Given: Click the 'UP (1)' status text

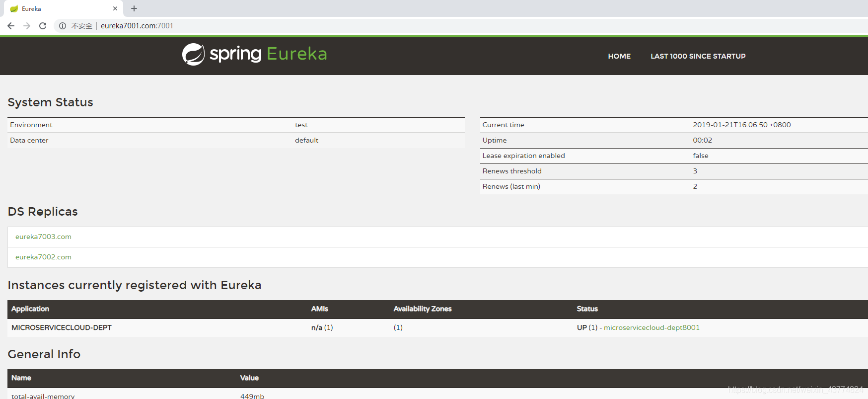Looking at the screenshot, I should pos(587,327).
